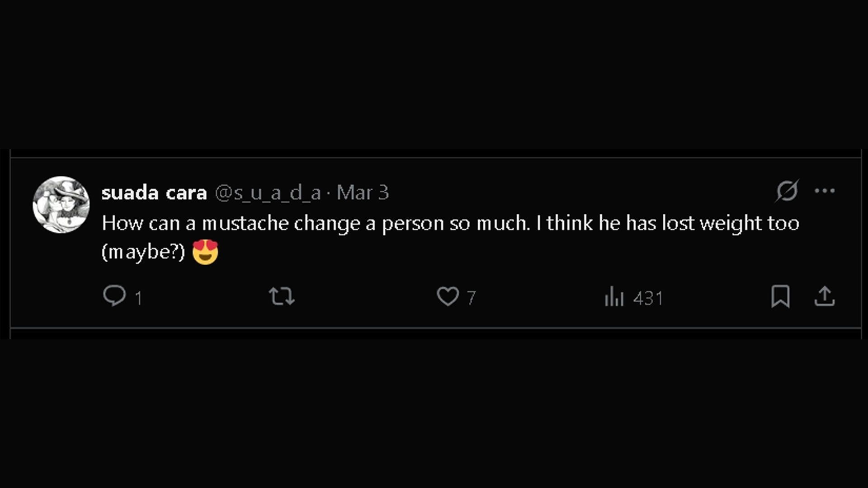
Task: Click the 431 views count
Action: (x=648, y=298)
